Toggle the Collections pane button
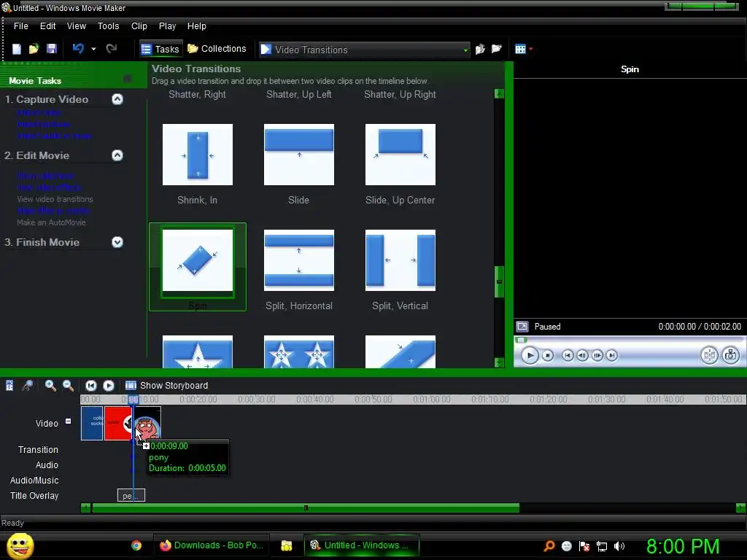The height and width of the screenshot is (560, 747). pyautogui.click(x=217, y=49)
